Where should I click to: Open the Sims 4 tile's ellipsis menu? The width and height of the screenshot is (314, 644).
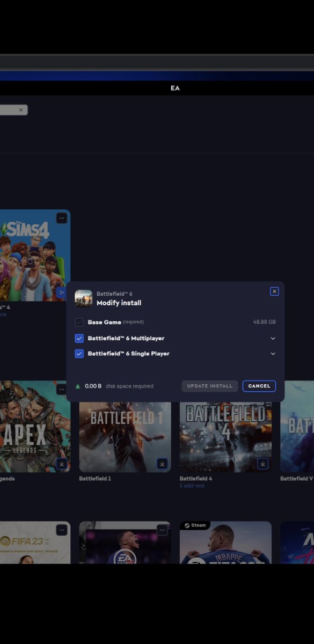(x=62, y=218)
